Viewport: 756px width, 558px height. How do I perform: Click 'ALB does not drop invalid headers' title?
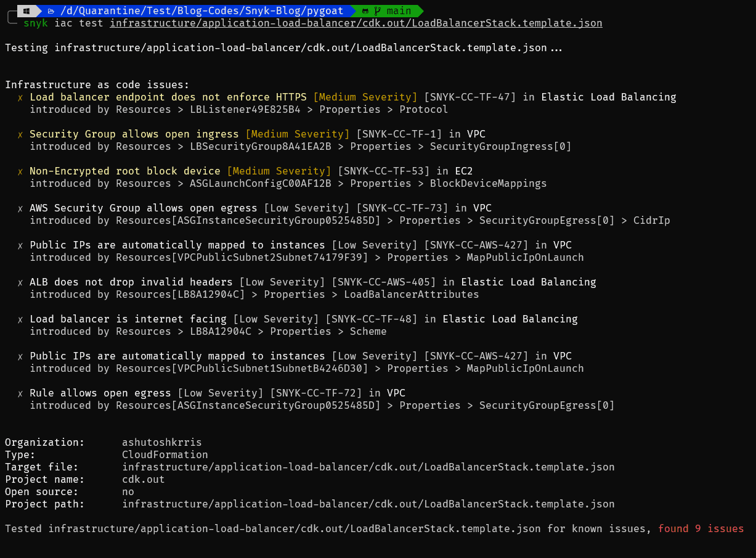tap(131, 282)
